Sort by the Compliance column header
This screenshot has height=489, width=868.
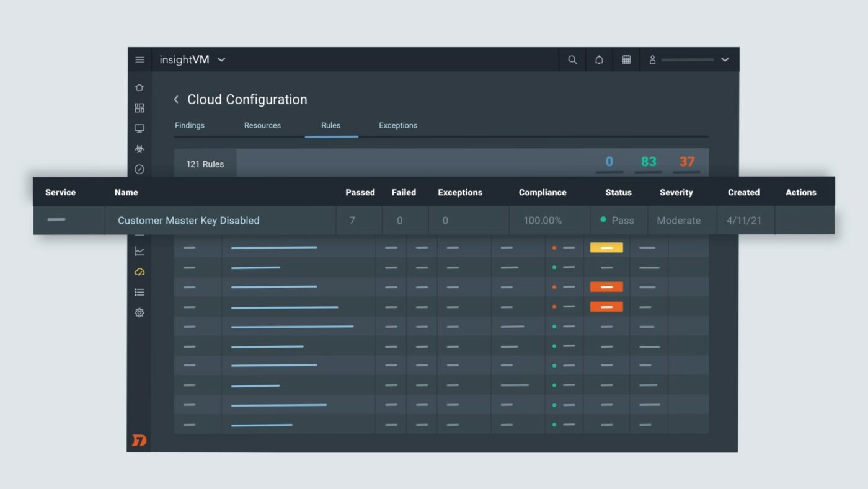542,192
